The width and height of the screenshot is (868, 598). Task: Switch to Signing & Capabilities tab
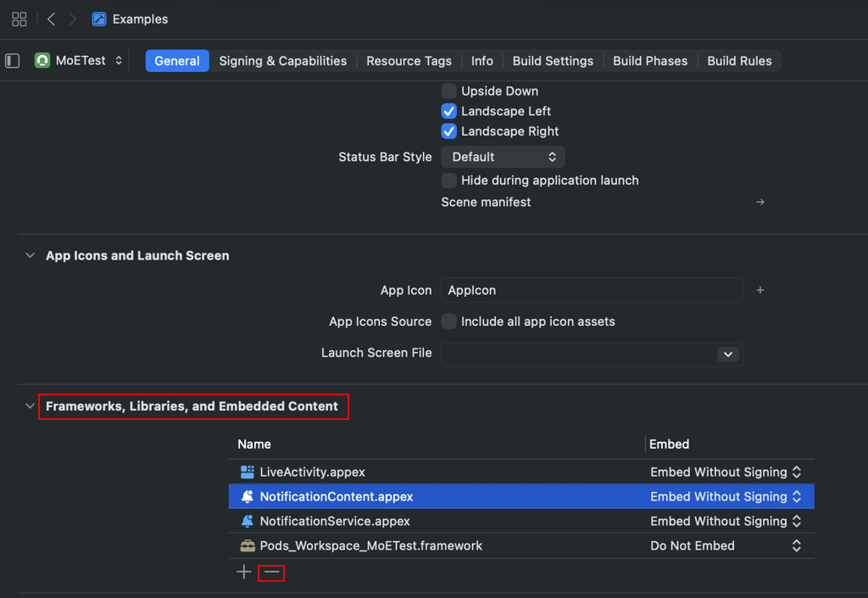pyautogui.click(x=283, y=61)
